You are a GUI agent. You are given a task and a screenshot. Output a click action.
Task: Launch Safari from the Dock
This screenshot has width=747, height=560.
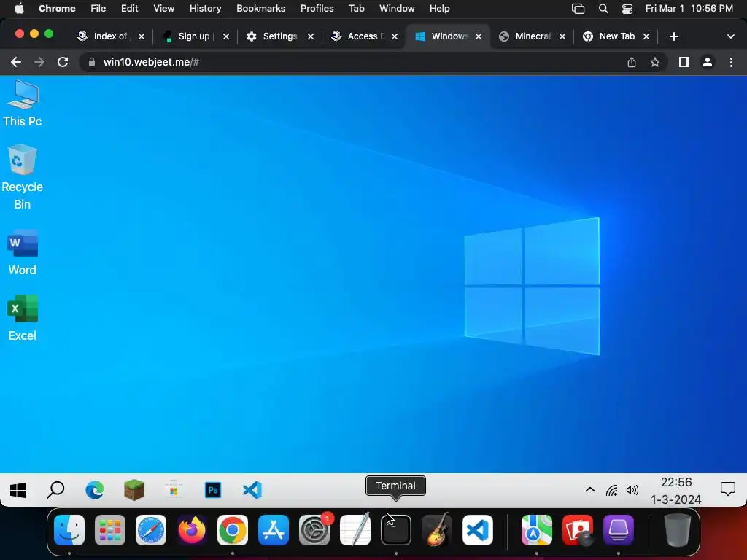pyautogui.click(x=151, y=530)
